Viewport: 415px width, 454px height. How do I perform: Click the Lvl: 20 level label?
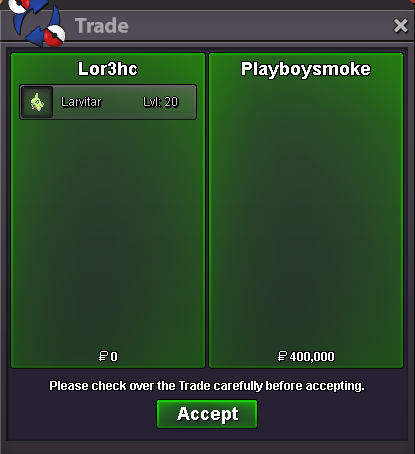click(x=161, y=102)
